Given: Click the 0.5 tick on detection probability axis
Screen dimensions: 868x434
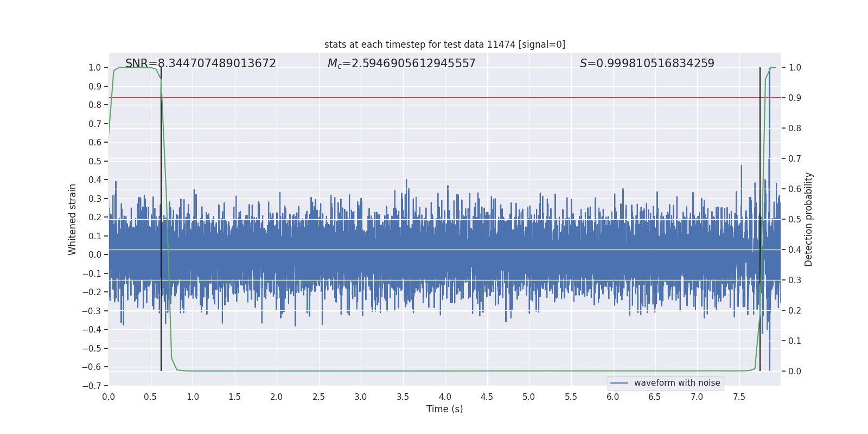Looking at the screenshot, I should tap(795, 219).
